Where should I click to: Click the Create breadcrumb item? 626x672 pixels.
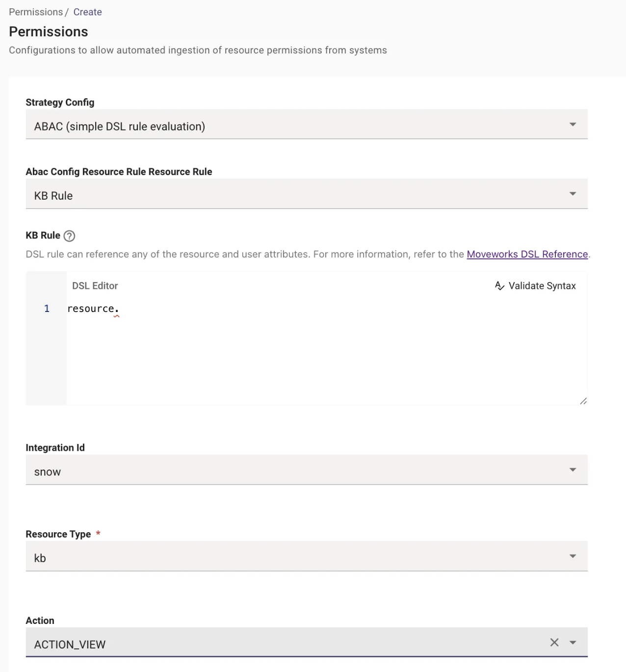tap(88, 12)
